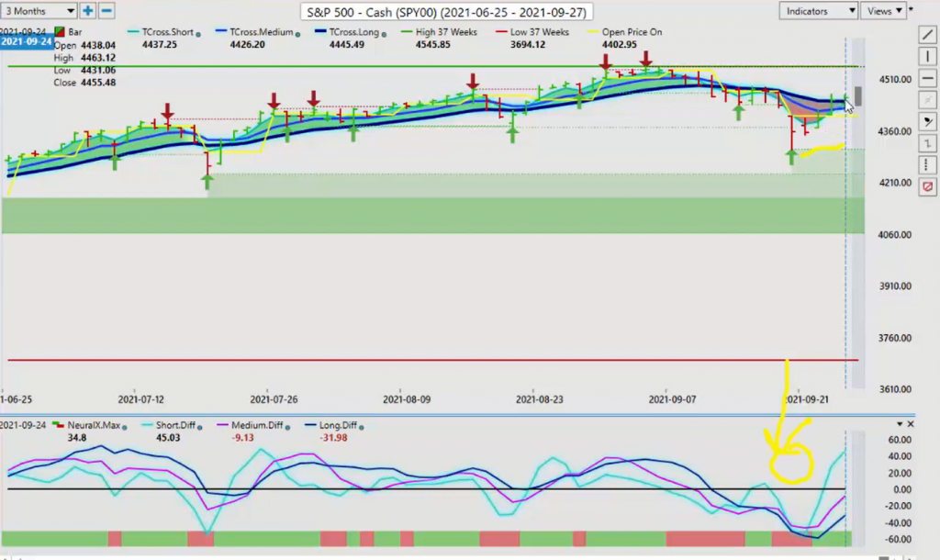Close the lower indicator panel

pos(911,424)
